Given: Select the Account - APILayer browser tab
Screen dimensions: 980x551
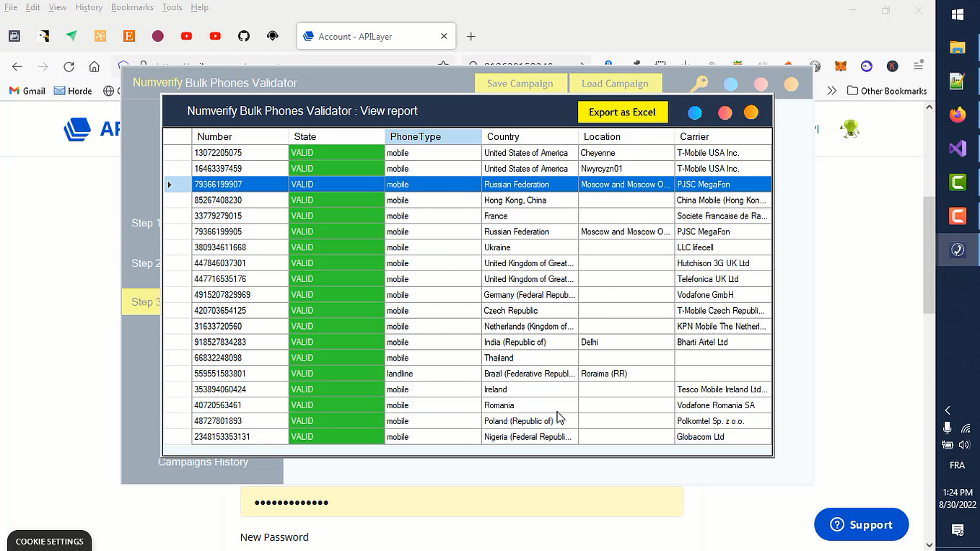Looking at the screenshot, I should (x=375, y=35).
